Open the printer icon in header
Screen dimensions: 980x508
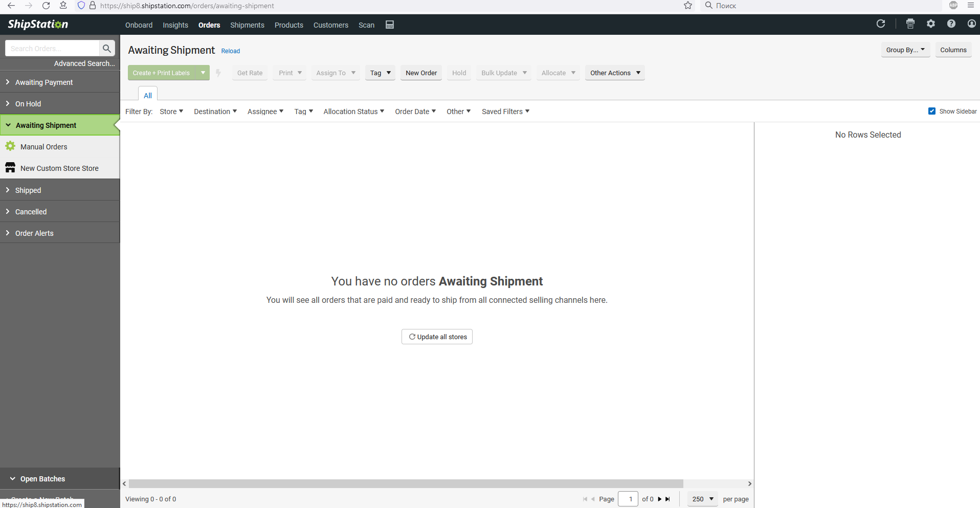[910, 24]
